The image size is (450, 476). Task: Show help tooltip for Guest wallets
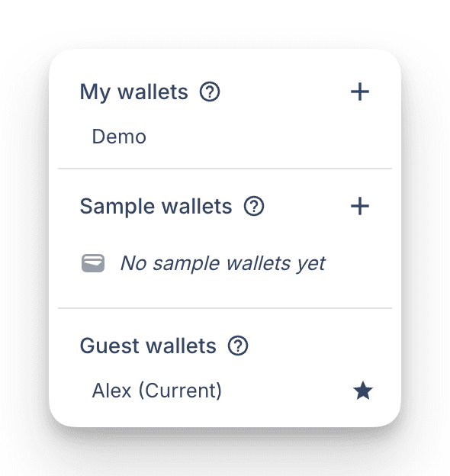pos(238,346)
